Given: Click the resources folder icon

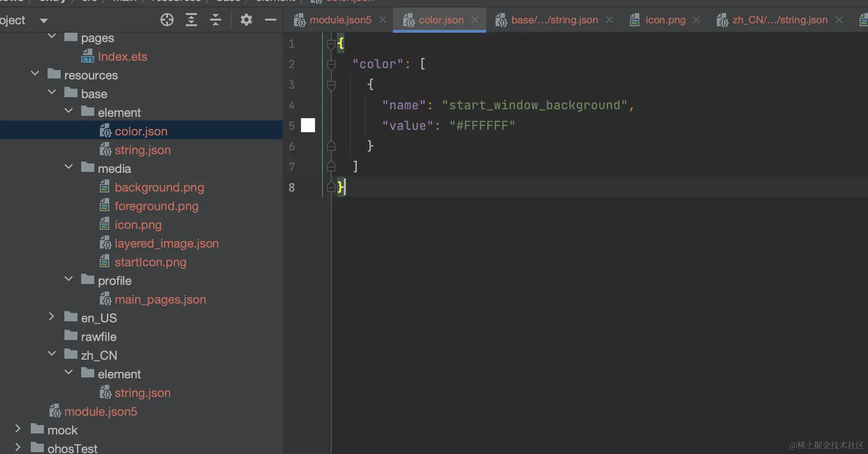Looking at the screenshot, I should click(x=54, y=74).
